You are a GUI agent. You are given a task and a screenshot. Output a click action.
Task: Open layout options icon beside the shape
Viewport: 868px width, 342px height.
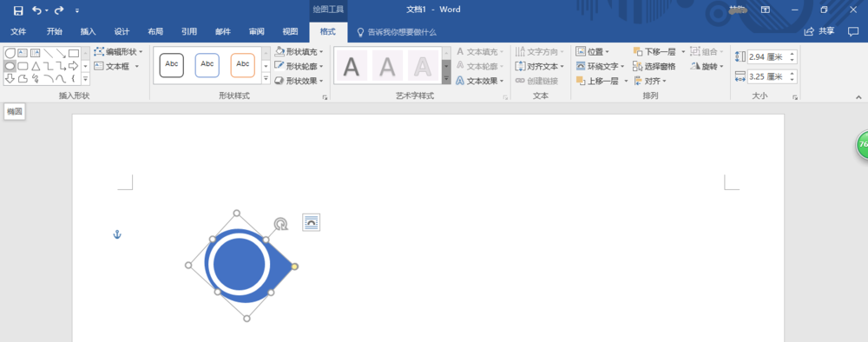[311, 222]
